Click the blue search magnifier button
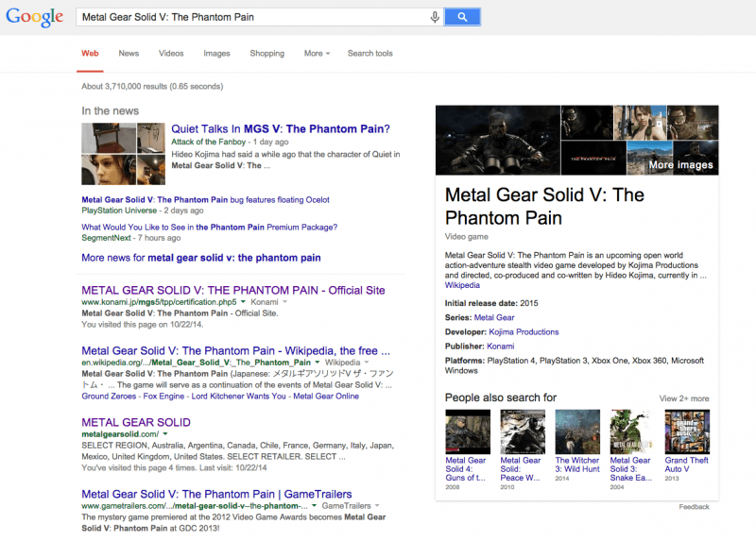 pos(462,17)
